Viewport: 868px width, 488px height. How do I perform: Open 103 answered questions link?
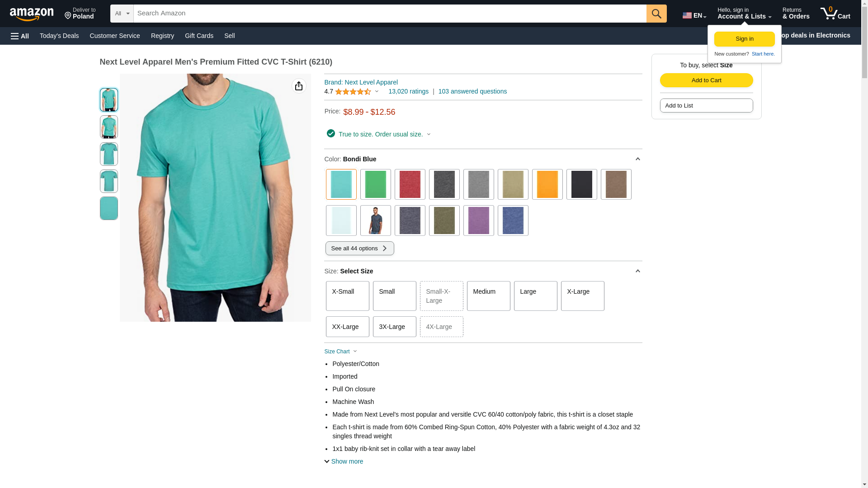click(472, 91)
